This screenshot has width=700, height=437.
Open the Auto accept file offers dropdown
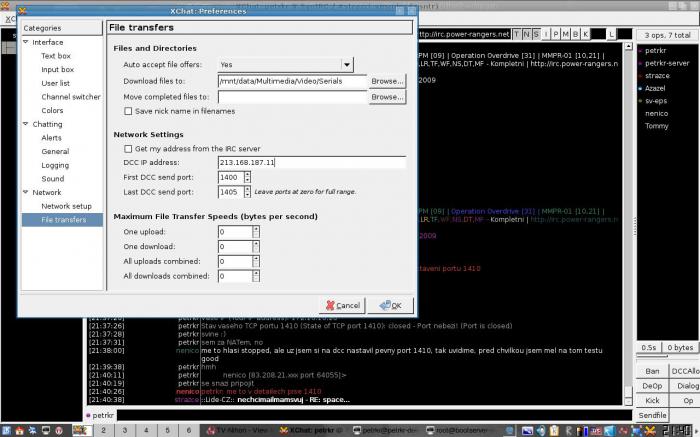click(286, 65)
